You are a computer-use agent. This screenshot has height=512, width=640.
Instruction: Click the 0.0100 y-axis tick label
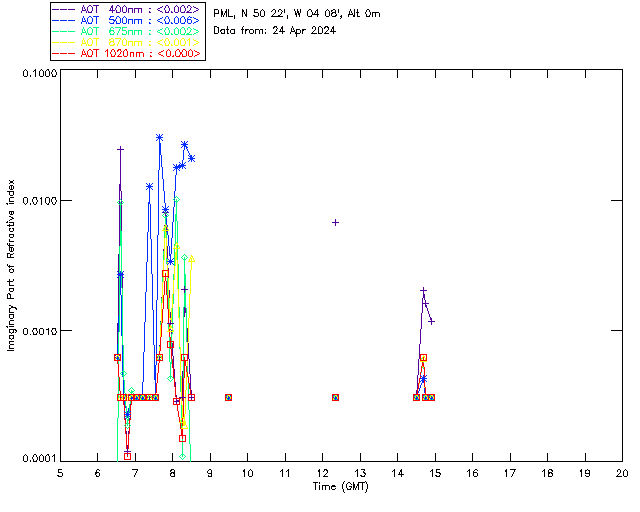pyautogui.click(x=38, y=201)
